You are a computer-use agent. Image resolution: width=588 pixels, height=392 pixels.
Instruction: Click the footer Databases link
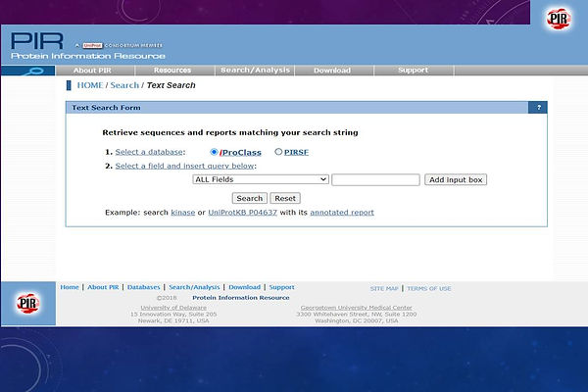tap(144, 287)
